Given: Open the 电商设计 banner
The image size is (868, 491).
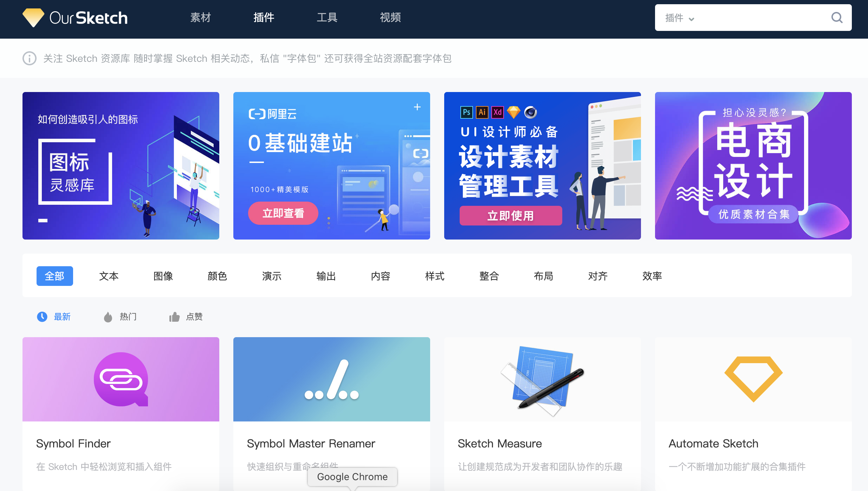Looking at the screenshot, I should pos(753,166).
